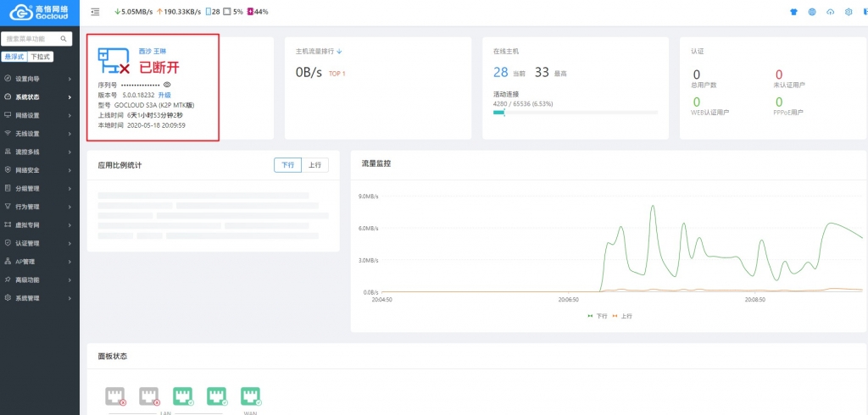Click the 高级功能 pin icon
Viewport: 868px width, 415px height.
coord(7,279)
